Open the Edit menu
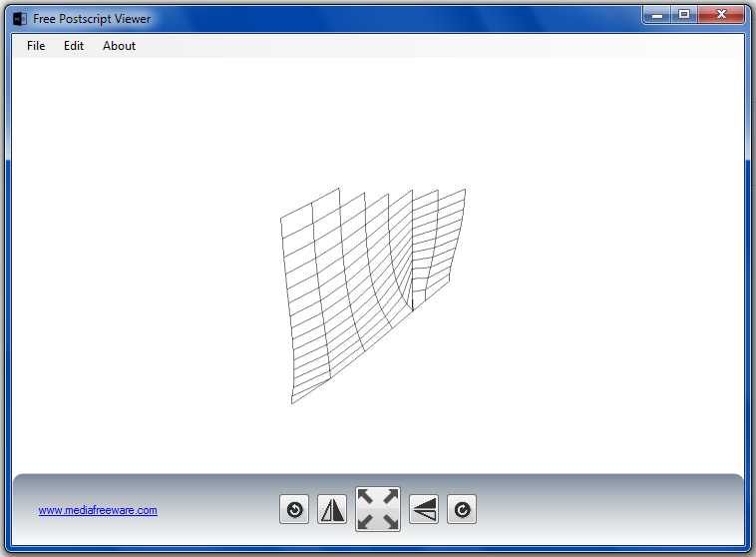Screen dimensions: 756x557 [x=74, y=46]
